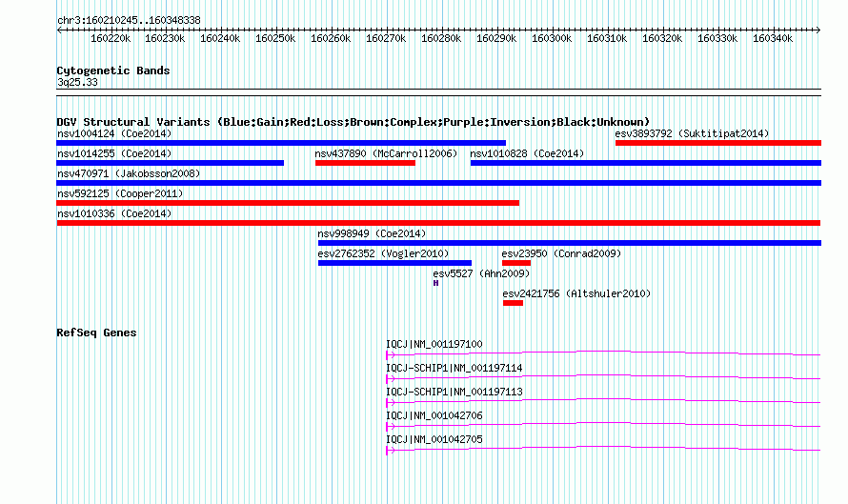Click the nsv998949 (Coe2014) blue bar
The height and width of the screenshot is (504, 848).
tap(570, 243)
